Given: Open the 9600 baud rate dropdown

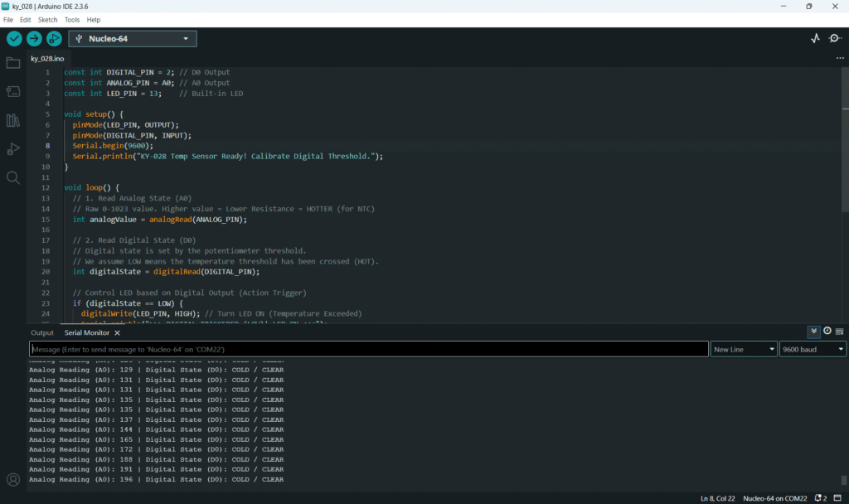Looking at the screenshot, I should 813,350.
